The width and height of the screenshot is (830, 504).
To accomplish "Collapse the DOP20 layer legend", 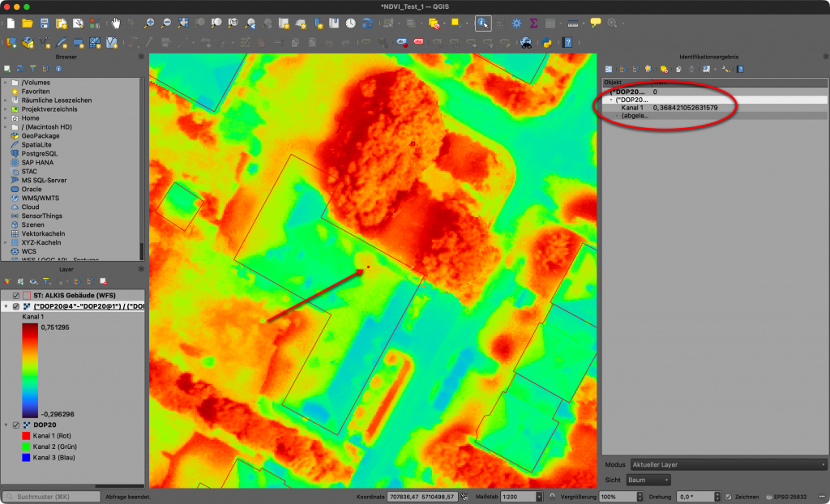I will tap(6, 425).
